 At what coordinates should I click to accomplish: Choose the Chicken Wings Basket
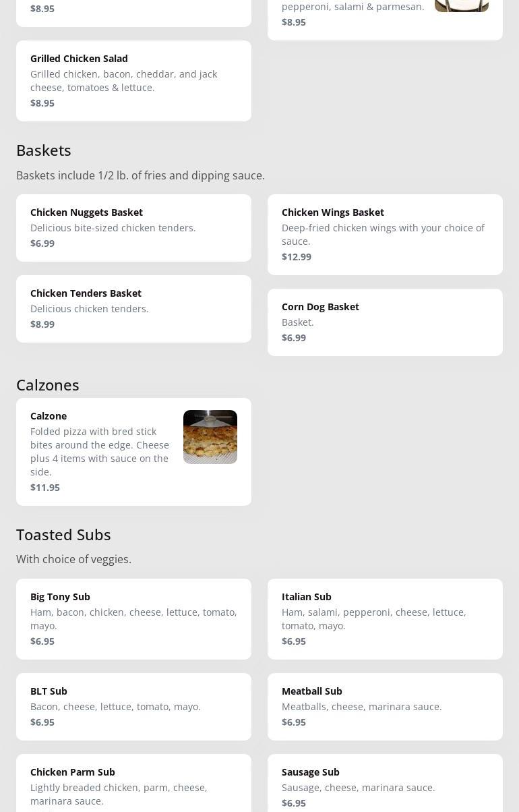(x=385, y=235)
